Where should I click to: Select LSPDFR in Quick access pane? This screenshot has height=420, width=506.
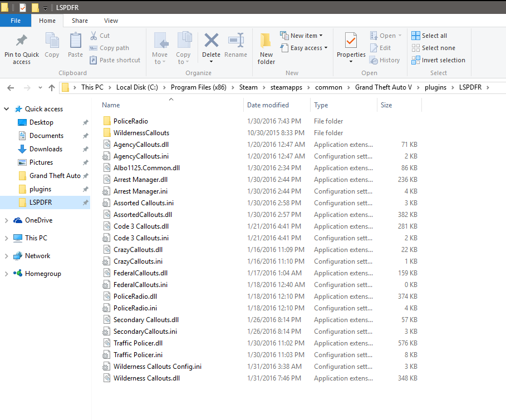pos(45,202)
